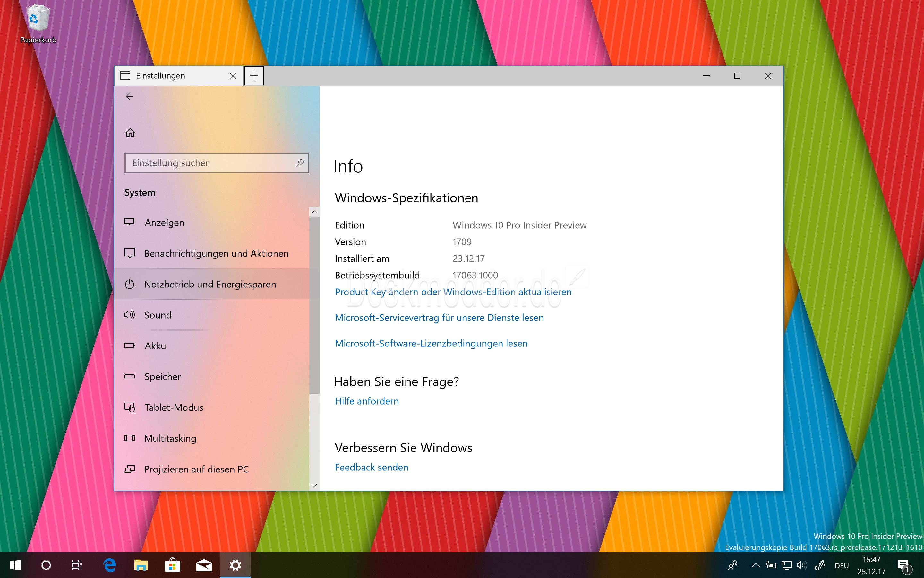The image size is (924, 578).
Task: Click the Anzeigen monitor icon
Action: (x=129, y=222)
